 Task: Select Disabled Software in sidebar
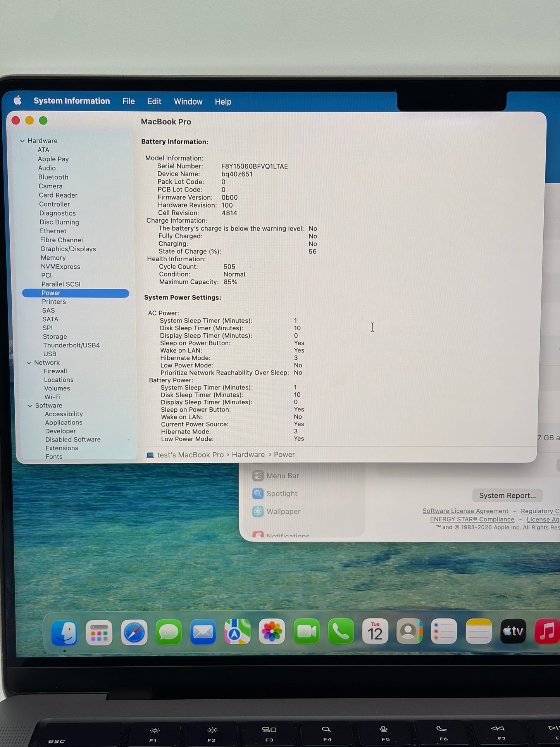click(73, 440)
